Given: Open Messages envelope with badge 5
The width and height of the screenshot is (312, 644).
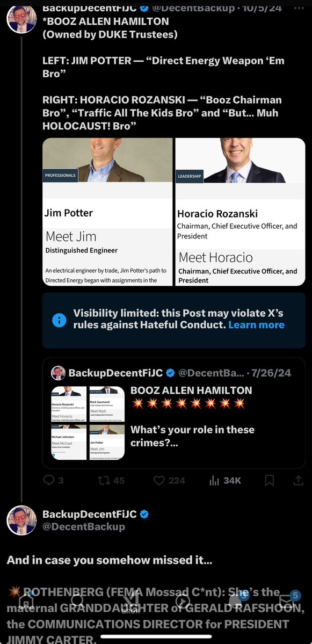Looking at the screenshot, I should (x=287, y=601).
